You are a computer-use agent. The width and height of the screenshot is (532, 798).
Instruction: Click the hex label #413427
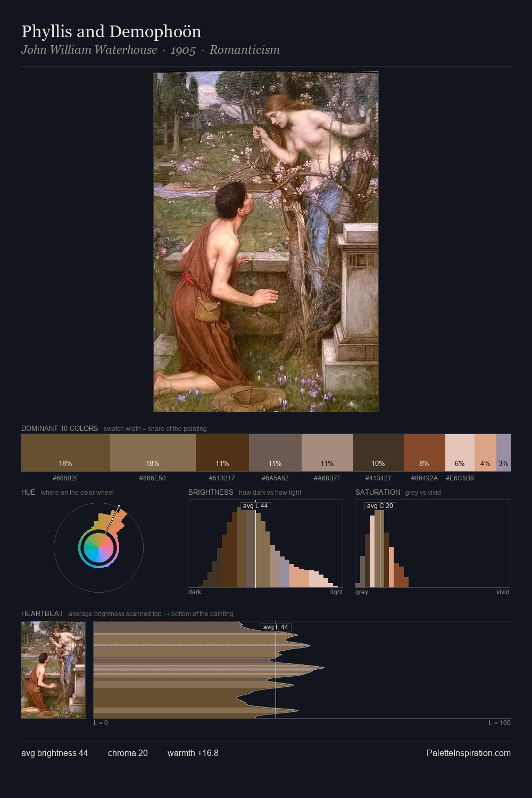(x=378, y=478)
